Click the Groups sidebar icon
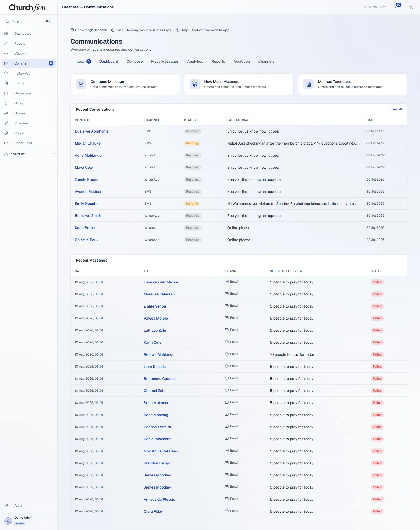This screenshot has height=530, width=420. 6,113
